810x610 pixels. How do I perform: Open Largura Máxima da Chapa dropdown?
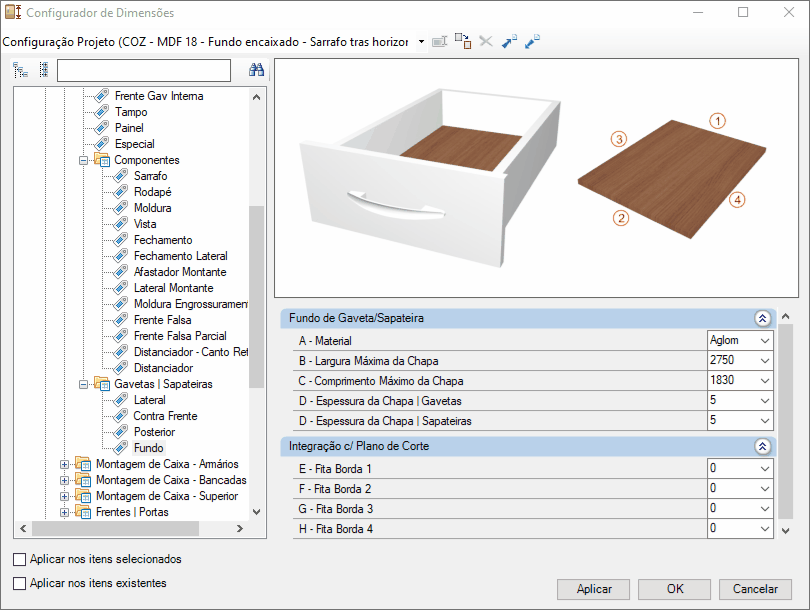point(765,361)
